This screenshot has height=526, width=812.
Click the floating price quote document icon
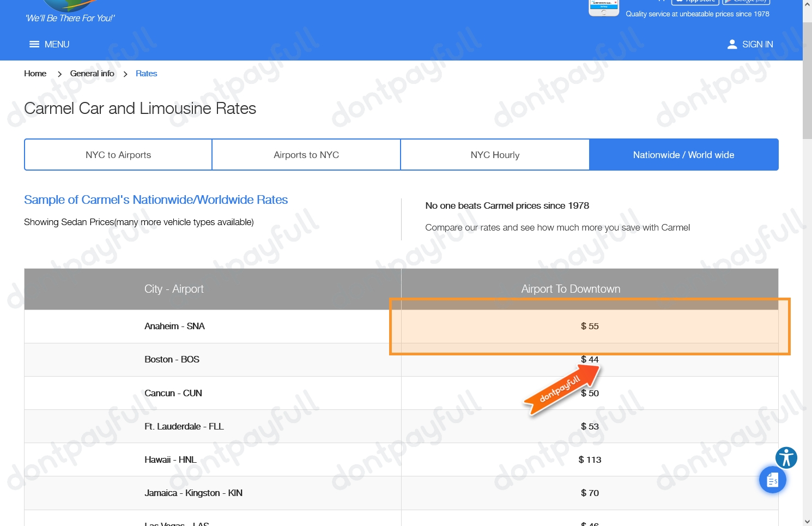click(x=772, y=480)
